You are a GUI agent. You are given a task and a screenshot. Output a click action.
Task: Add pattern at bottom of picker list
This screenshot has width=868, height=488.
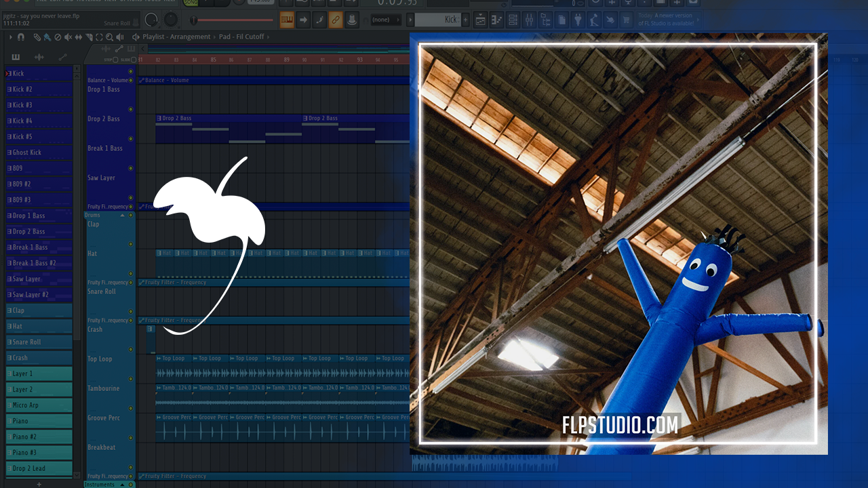pyautogui.click(x=39, y=484)
